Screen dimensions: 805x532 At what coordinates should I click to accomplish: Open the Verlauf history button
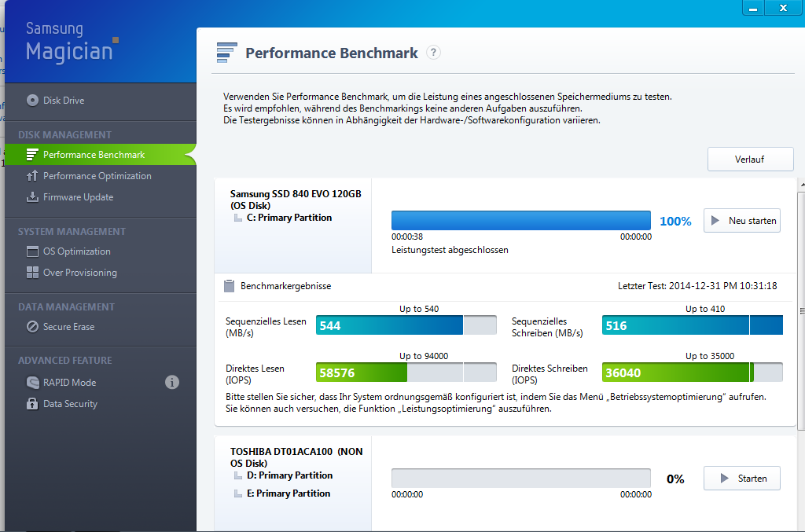[x=750, y=160]
